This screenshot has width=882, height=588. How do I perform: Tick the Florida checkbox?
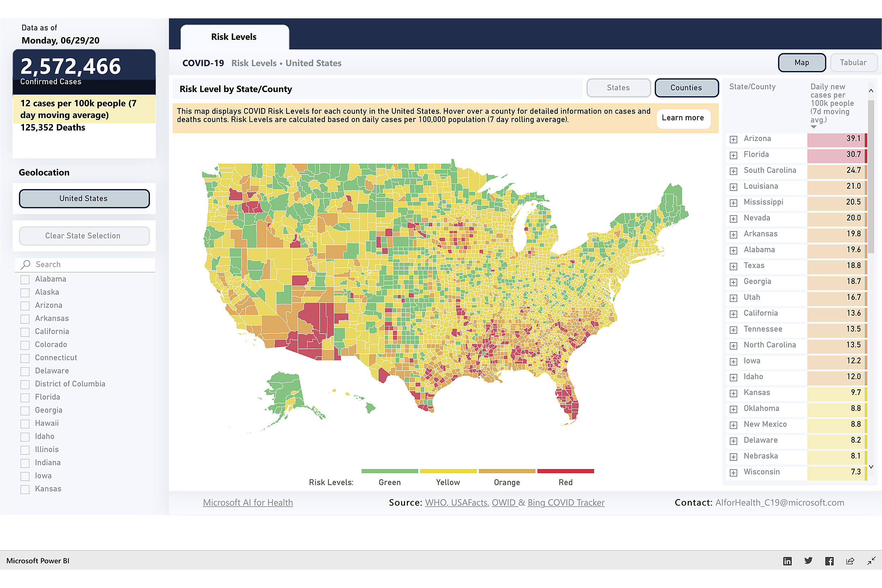[x=25, y=398]
